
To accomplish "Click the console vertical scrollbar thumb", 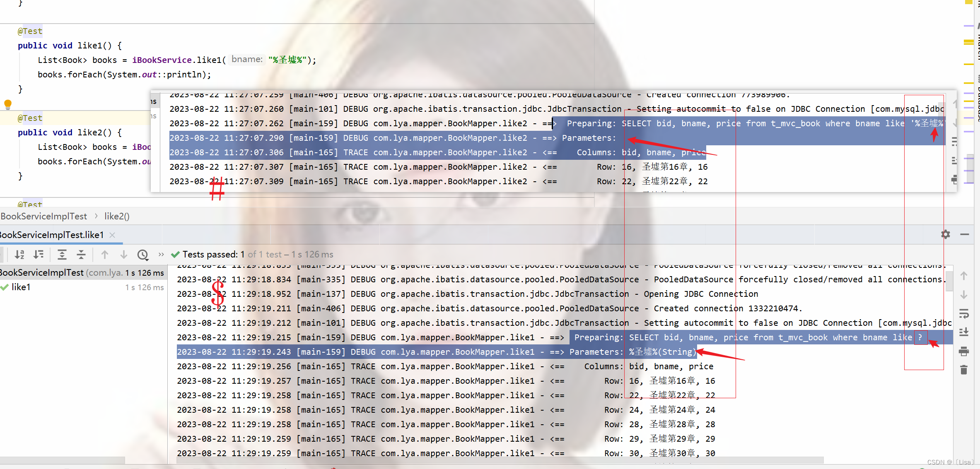I will [x=949, y=281].
